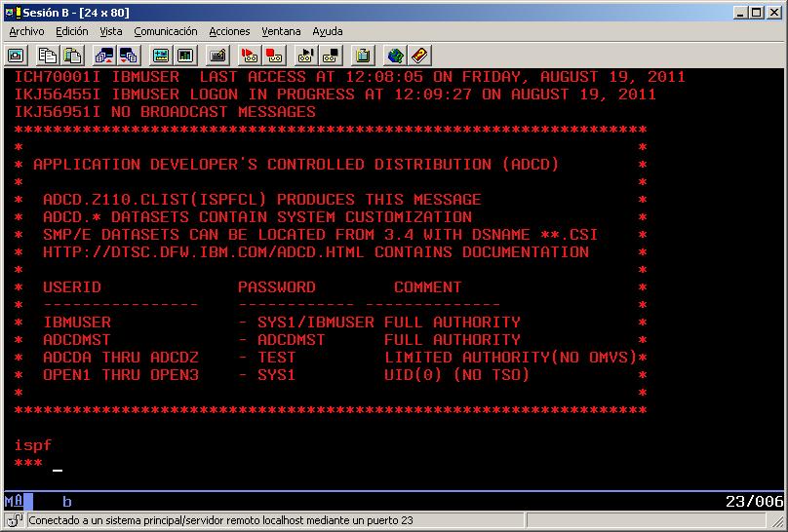Click the Send File to Host icon
The width and height of the screenshot is (788, 532).
[x=104, y=56]
